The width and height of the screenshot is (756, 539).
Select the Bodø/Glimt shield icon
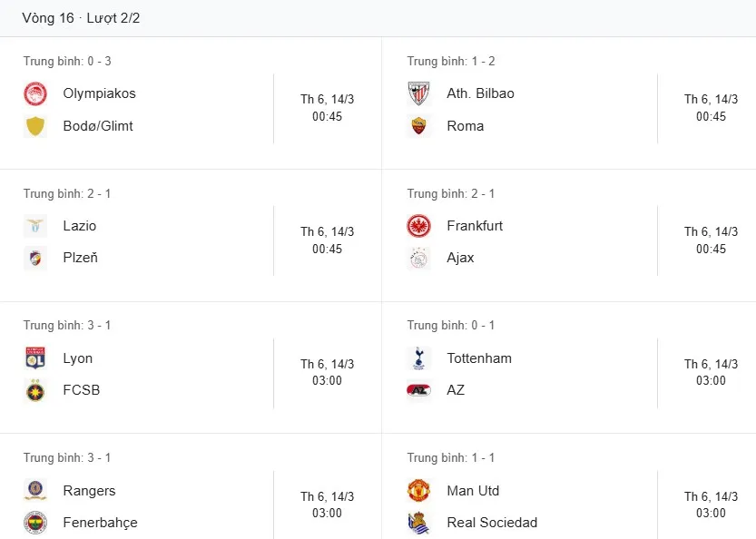(35, 126)
